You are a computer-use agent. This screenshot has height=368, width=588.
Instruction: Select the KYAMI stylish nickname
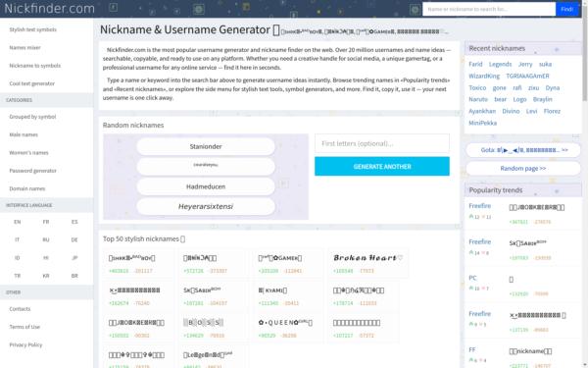click(272, 290)
